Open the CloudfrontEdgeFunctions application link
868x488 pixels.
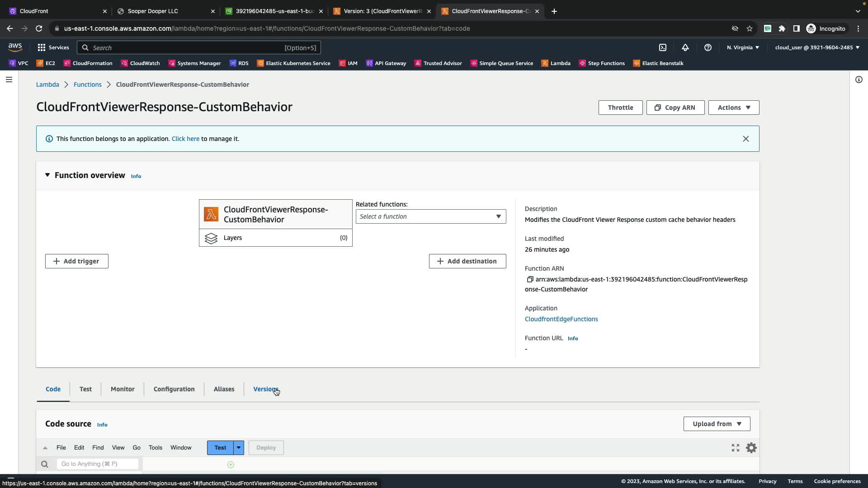click(561, 319)
